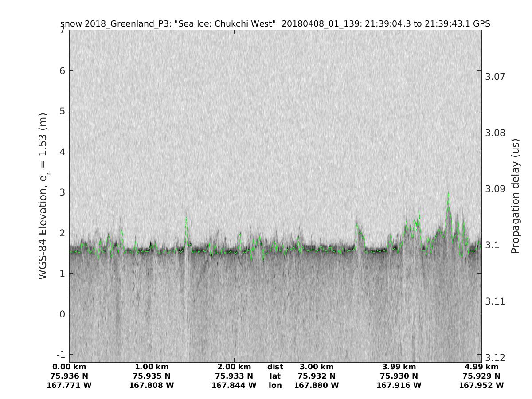Viewport: 532px width, 399px height.
Task: Click the "lon" legend text below the plot
Action: (275, 386)
